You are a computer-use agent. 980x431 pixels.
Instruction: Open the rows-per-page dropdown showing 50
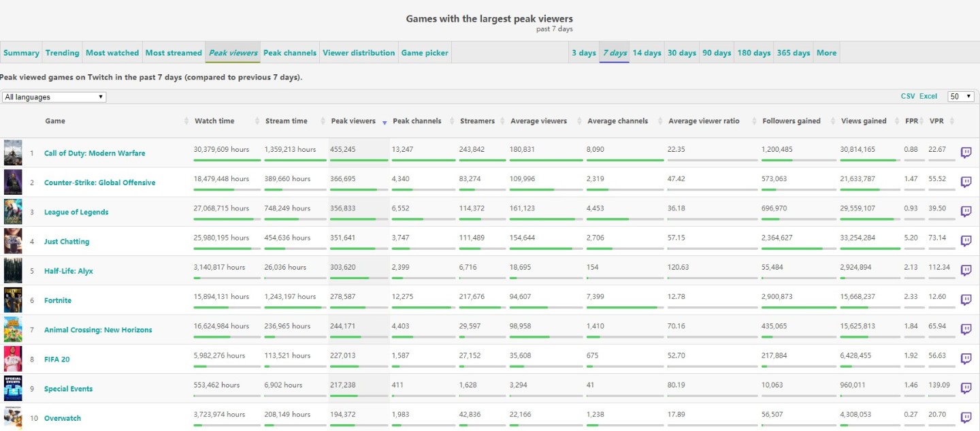pyautogui.click(x=961, y=97)
